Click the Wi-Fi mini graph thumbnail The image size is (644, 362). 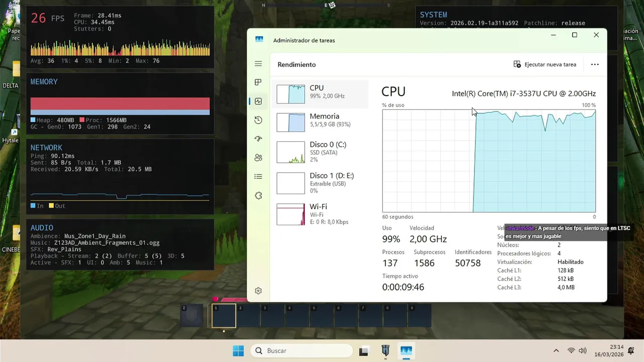tap(291, 214)
